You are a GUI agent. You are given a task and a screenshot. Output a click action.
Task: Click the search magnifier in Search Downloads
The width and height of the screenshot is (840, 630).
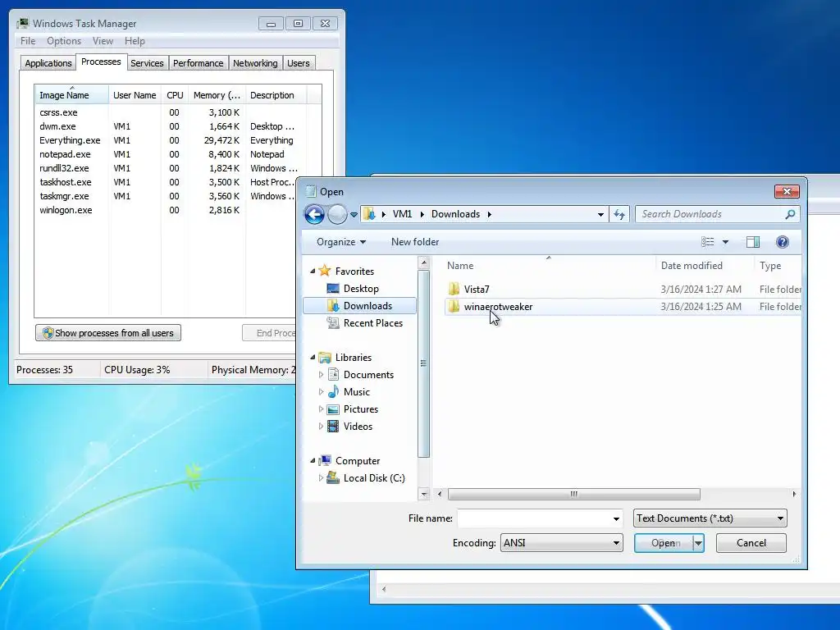click(x=790, y=214)
